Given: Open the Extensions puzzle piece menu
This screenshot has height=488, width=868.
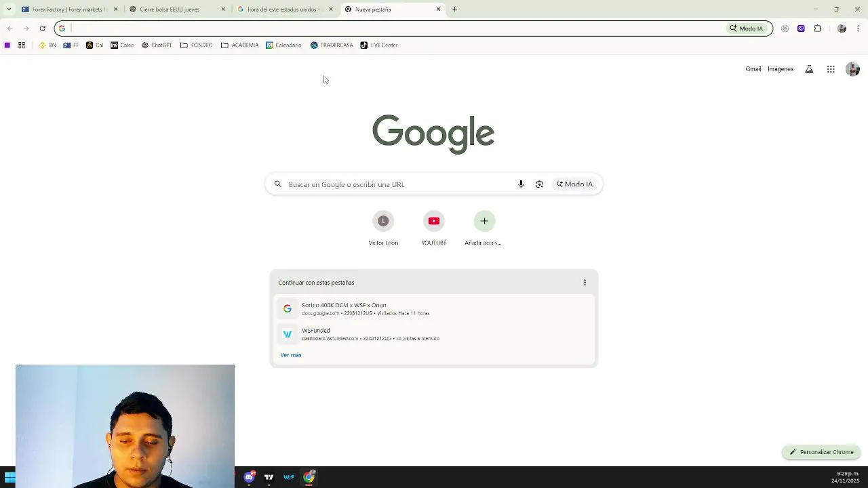Looking at the screenshot, I should click(x=817, y=28).
